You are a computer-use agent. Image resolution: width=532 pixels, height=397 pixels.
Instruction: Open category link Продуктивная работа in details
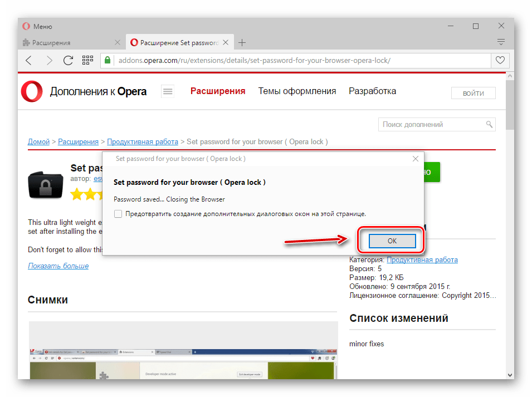coord(422,259)
